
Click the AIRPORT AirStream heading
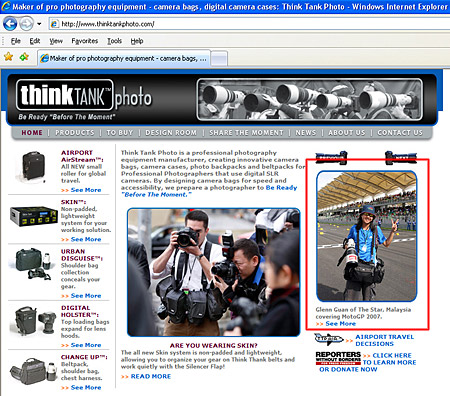(82, 156)
